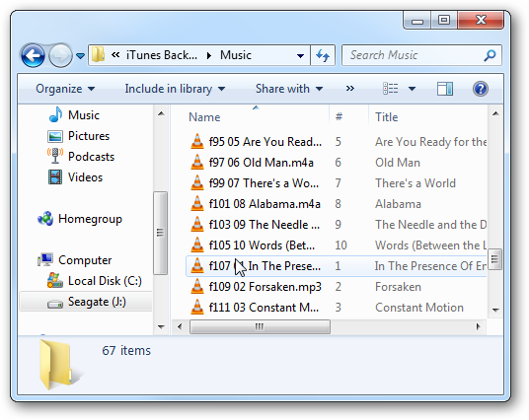Click the change view icon
The height and width of the screenshot is (420, 529).
(x=391, y=89)
